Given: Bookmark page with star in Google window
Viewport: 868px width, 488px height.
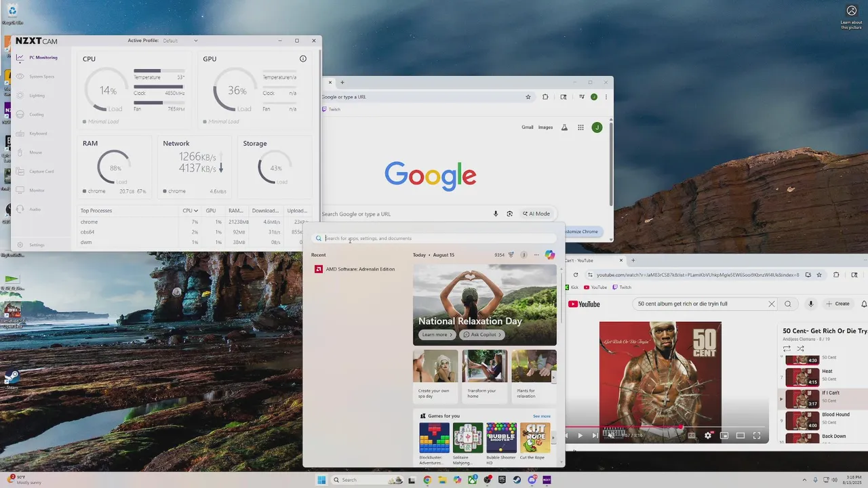Looking at the screenshot, I should point(528,97).
